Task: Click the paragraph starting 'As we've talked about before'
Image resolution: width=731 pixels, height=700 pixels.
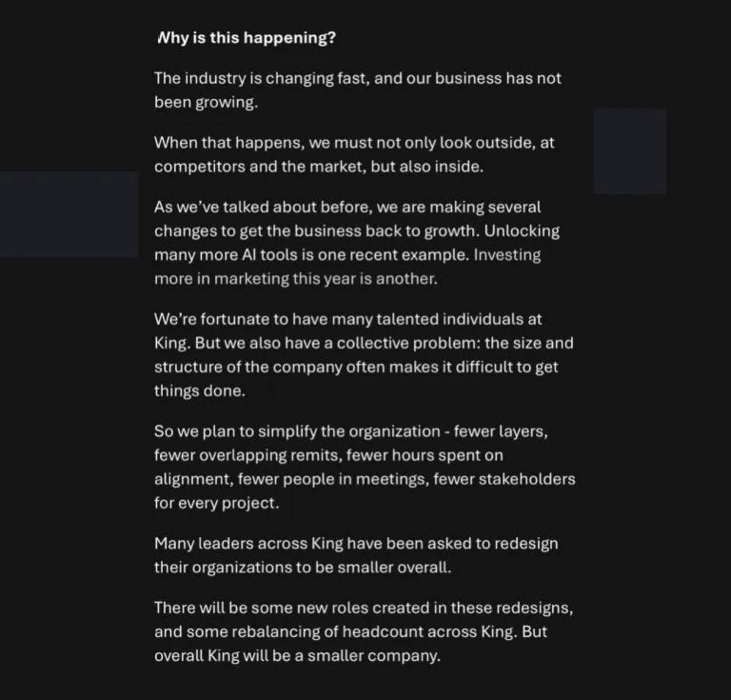Action: (x=347, y=207)
